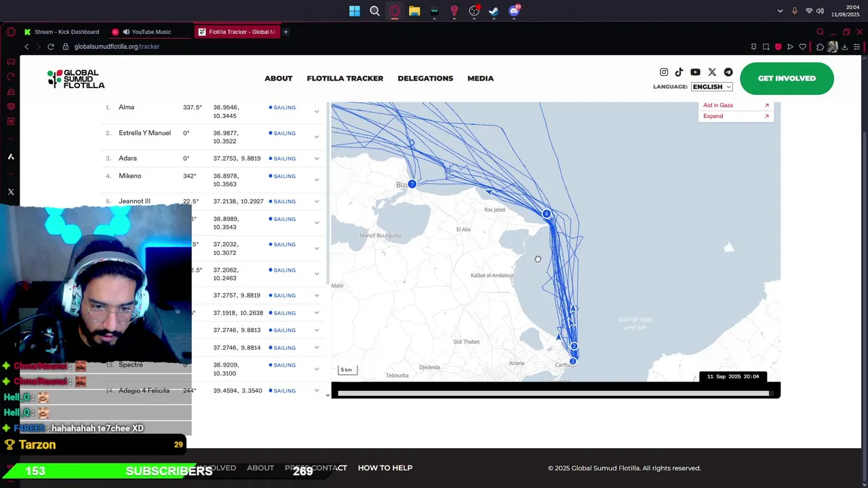Expand details for Alma row
The height and width of the screenshot is (488, 868).
(x=316, y=112)
